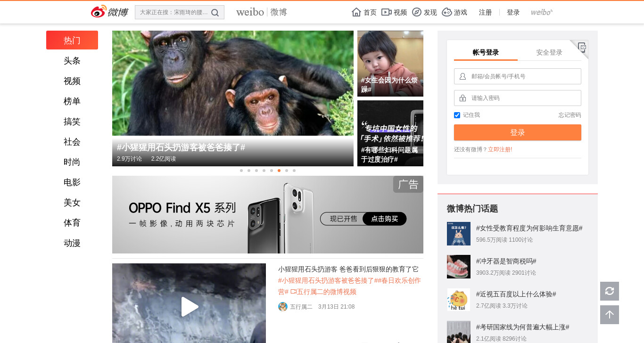Click the 微博热门话题 heading

472,209
